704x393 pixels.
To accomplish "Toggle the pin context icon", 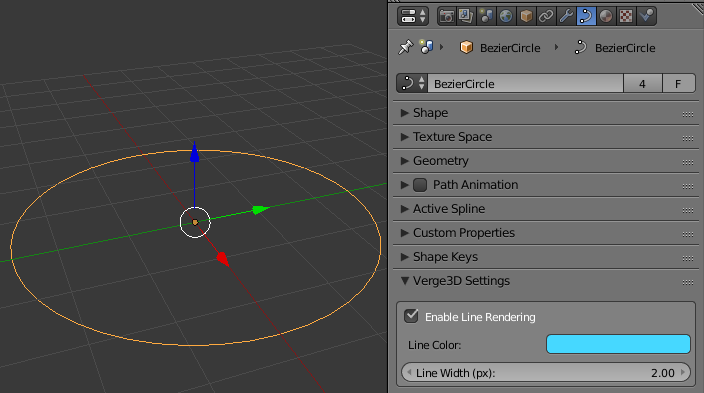I will click(x=405, y=47).
